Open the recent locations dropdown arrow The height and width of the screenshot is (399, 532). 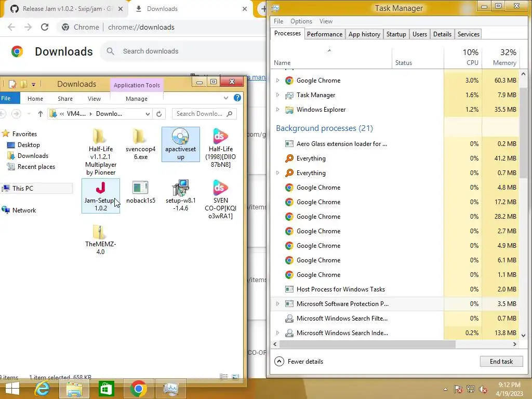(x=29, y=114)
